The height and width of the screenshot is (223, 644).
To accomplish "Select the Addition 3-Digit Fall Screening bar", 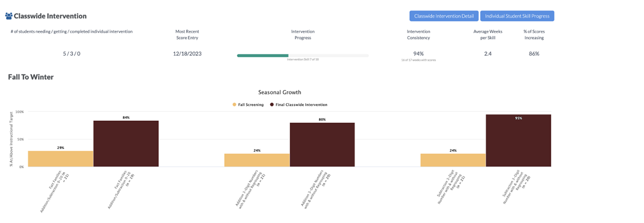I will 257,160.
